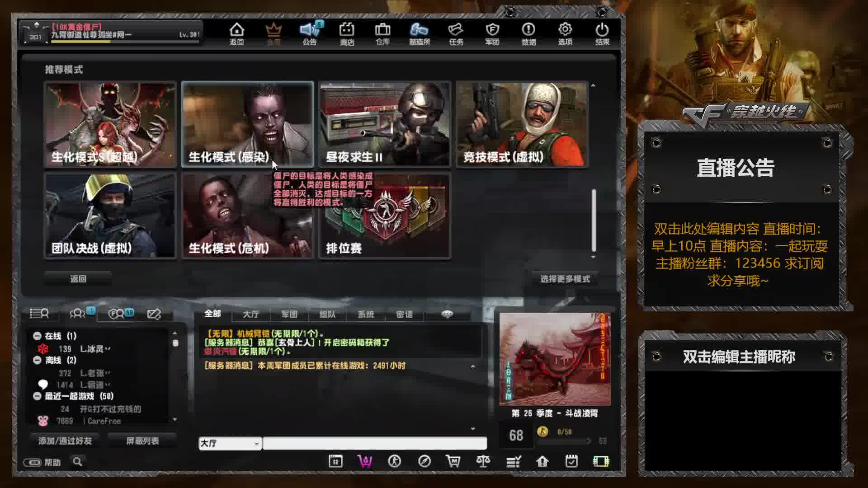The height and width of the screenshot is (488, 868).
Task: Click the mode list scroll-up arrow
Action: tap(593, 85)
